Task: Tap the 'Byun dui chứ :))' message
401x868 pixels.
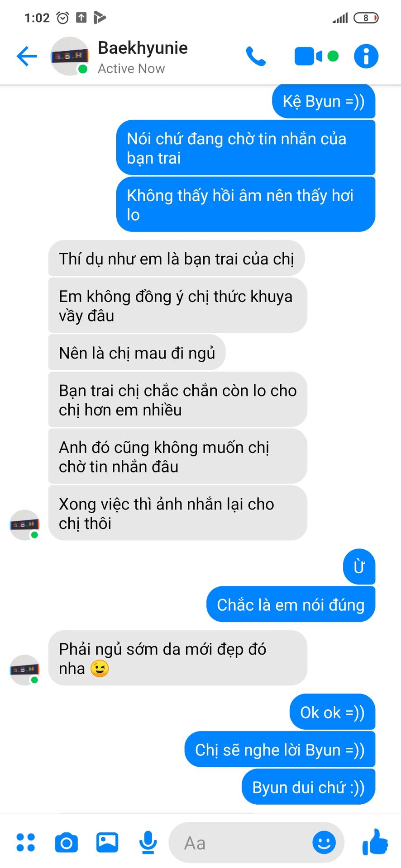Action: point(308,787)
